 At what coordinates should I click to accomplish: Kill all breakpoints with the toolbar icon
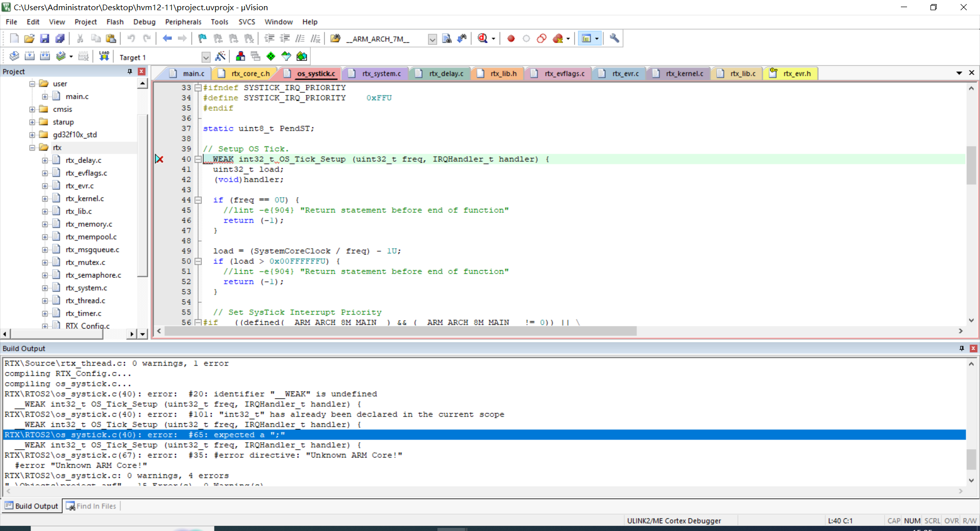click(558, 38)
